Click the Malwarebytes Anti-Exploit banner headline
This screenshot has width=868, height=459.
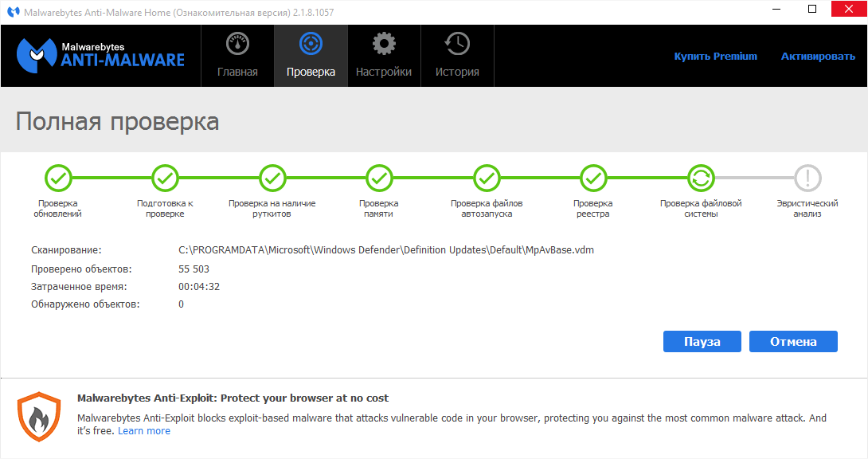tap(233, 398)
